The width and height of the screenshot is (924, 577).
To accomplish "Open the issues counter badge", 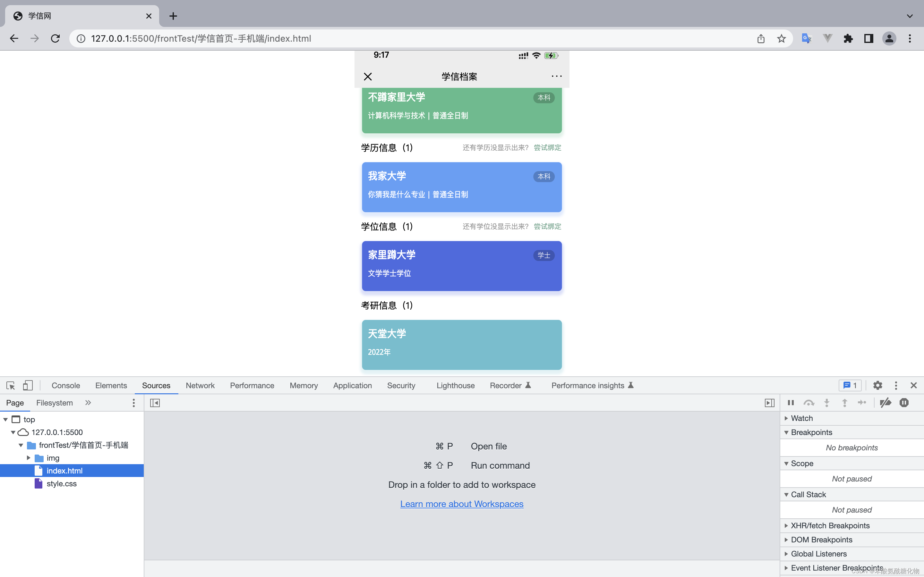I will click(850, 385).
